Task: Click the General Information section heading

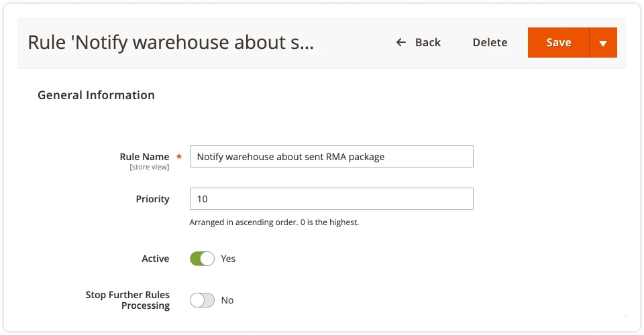Action: (x=96, y=95)
